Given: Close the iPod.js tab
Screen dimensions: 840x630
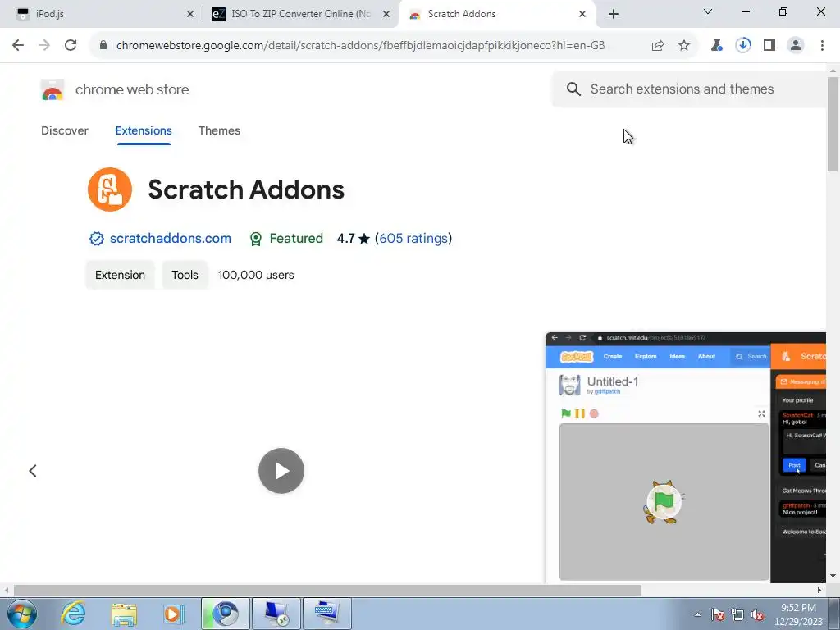Looking at the screenshot, I should tap(189, 15).
